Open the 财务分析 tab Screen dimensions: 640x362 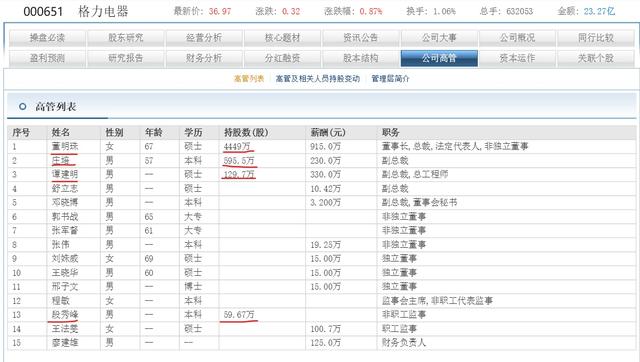pos(204,58)
